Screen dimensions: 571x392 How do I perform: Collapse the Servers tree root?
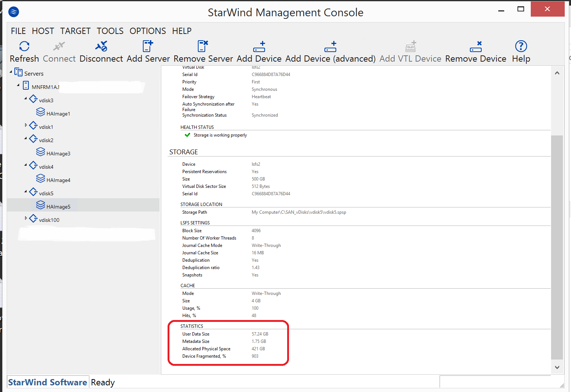11,72
